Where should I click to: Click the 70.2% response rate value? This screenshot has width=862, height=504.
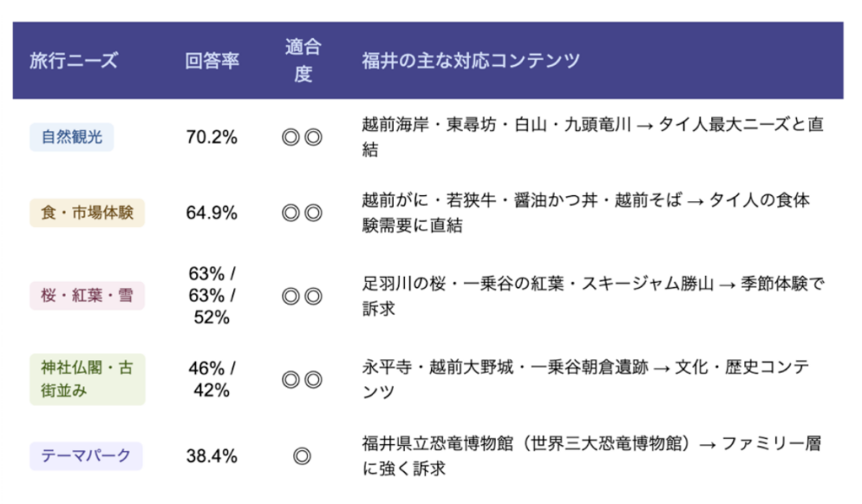pyautogui.click(x=212, y=137)
